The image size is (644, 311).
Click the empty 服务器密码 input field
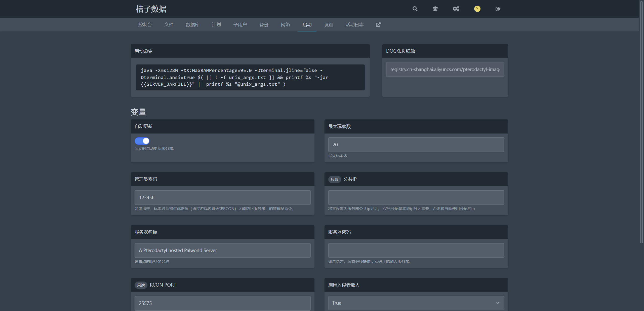tap(416, 250)
